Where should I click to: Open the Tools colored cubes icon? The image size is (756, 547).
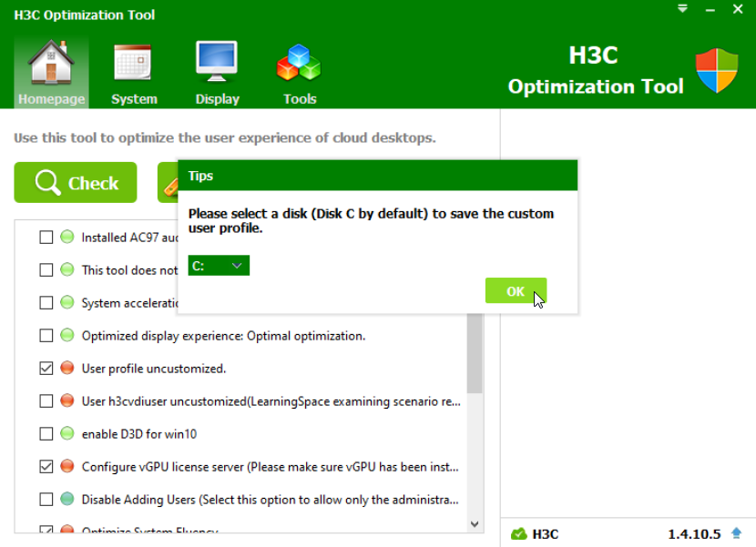click(x=299, y=63)
